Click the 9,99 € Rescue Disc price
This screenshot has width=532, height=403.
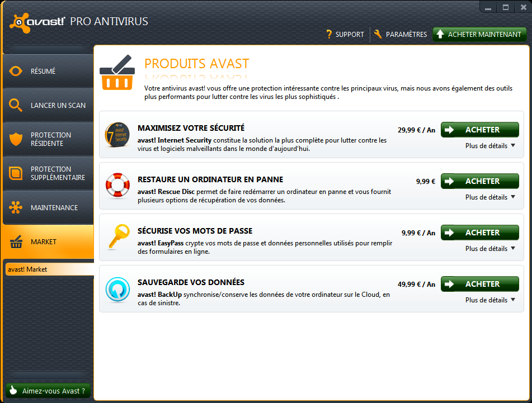point(426,182)
